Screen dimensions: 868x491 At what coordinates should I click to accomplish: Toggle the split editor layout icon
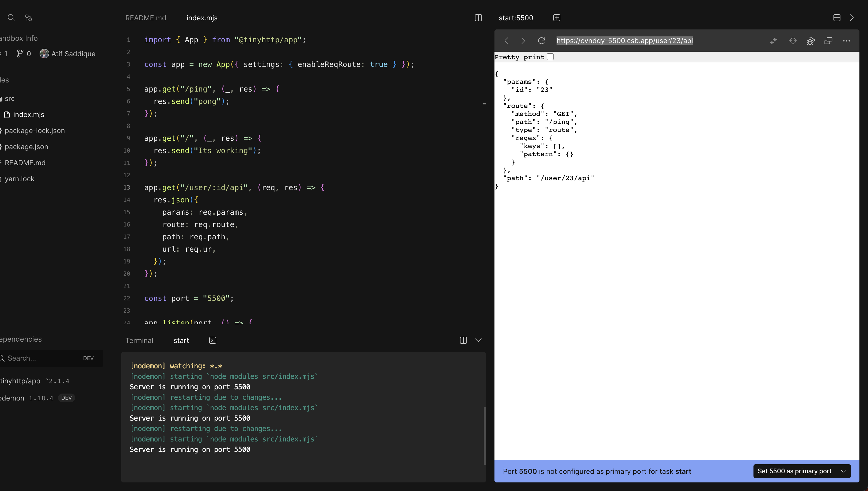tap(478, 18)
